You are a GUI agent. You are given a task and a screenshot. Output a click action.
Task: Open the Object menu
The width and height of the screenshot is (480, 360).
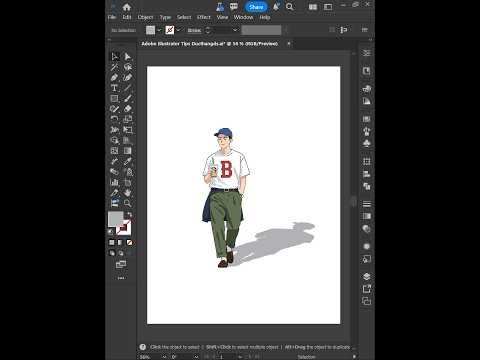click(x=145, y=17)
